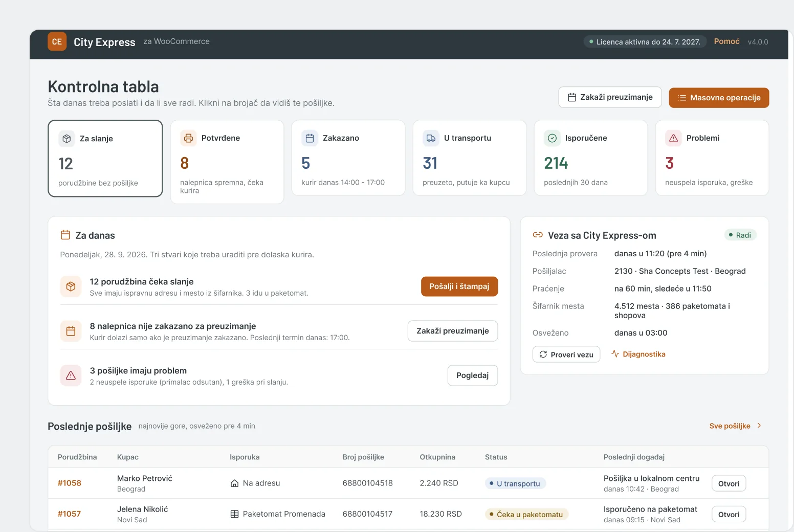Click Proveri vezu button
Screen dimensions: 794x532
[566, 354]
